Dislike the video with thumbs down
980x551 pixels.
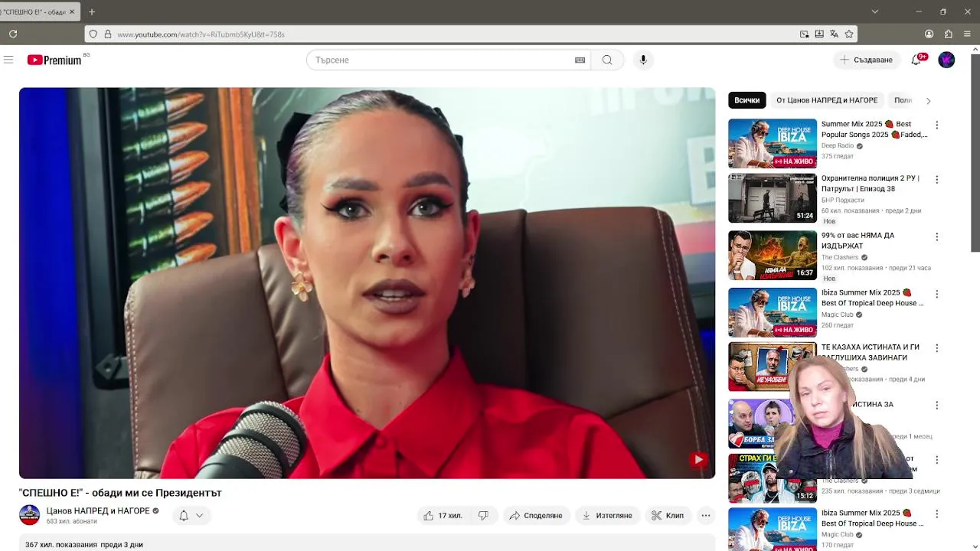[483, 515]
